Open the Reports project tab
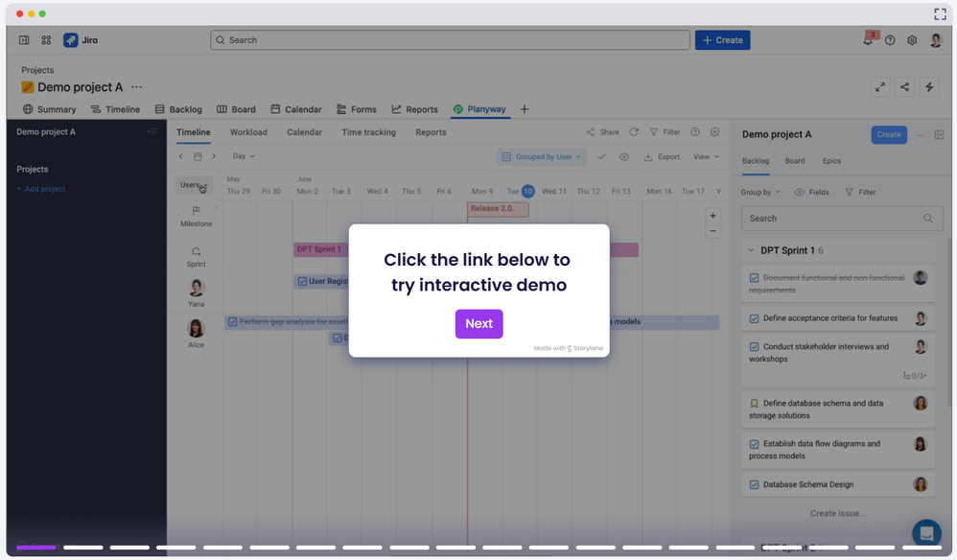Image resolution: width=957 pixels, height=560 pixels. (415, 109)
